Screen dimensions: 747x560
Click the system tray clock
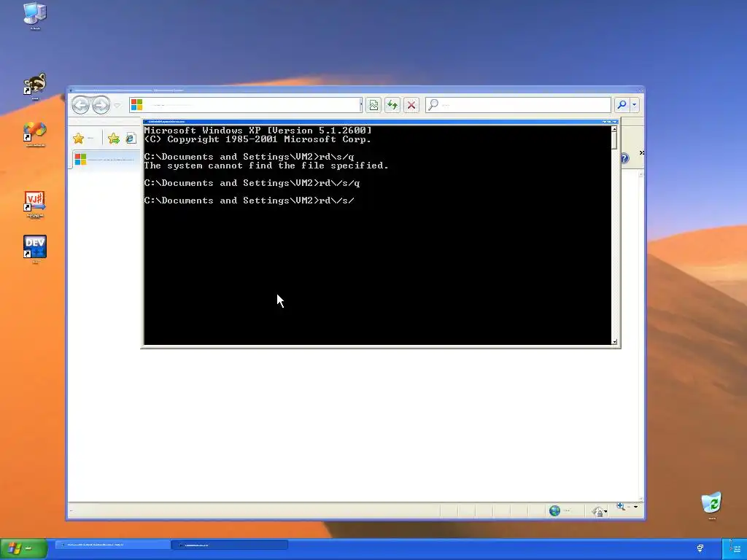pyautogui.click(x=737, y=548)
